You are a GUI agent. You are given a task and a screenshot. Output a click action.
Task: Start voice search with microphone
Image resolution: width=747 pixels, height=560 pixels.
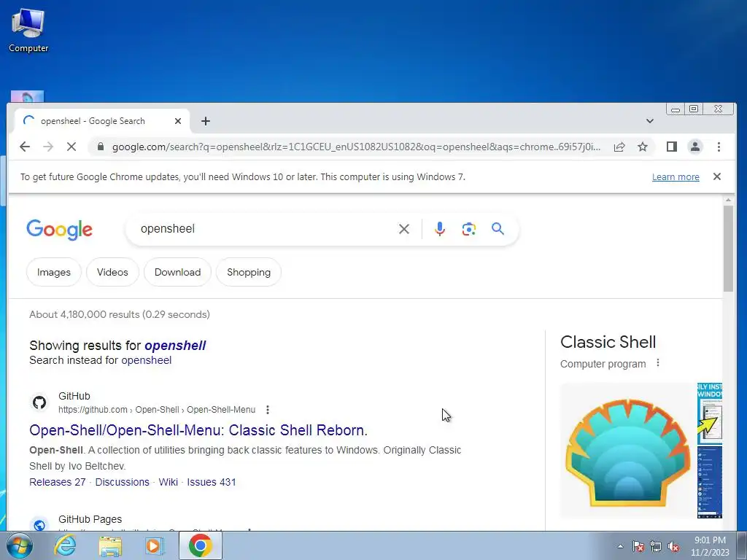[440, 229]
